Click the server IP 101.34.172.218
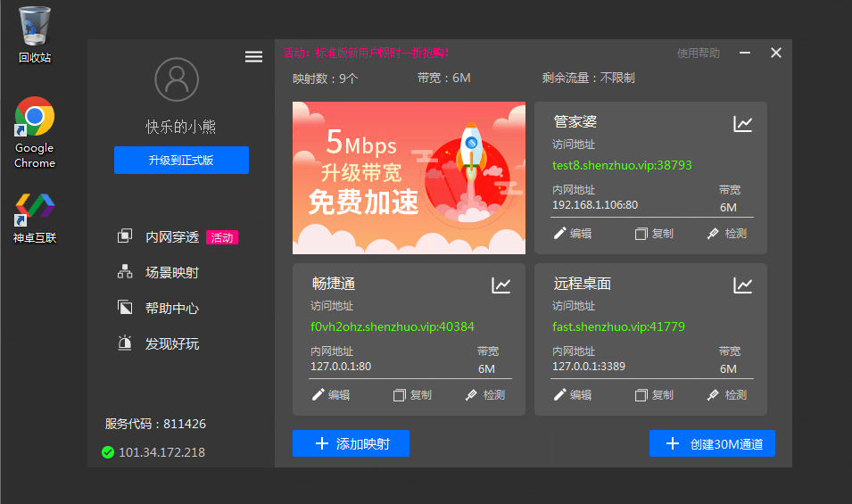This screenshot has height=504, width=852. tap(161, 452)
